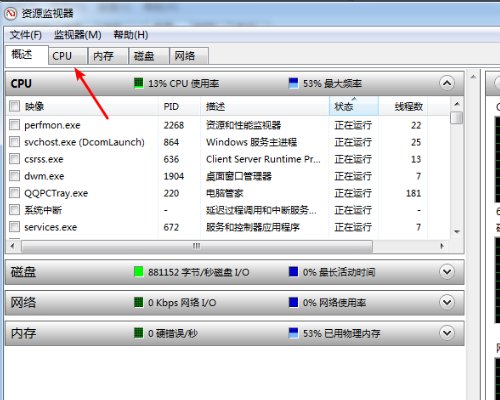
Task: Check the 系统中断 row checkbox
Action: pos(14,210)
